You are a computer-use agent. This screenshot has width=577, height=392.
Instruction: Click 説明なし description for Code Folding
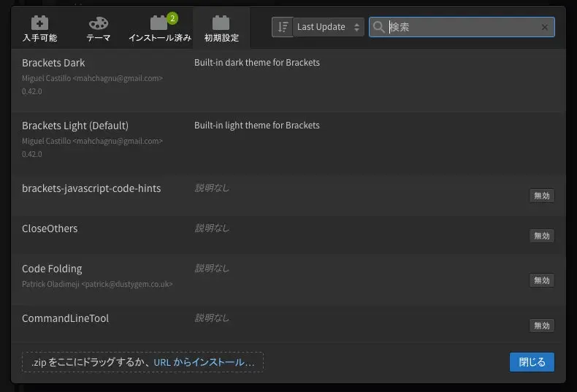point(212,269)
